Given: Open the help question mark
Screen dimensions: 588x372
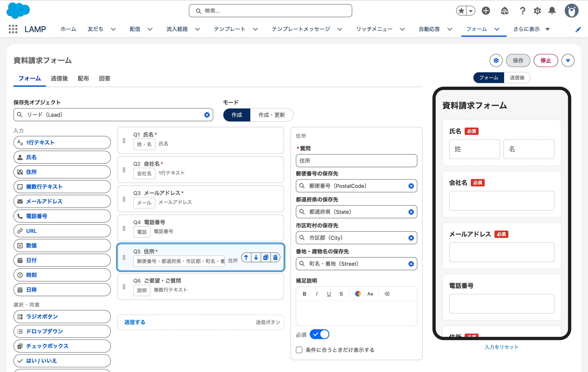Looking at the screenshot, I should 522,11.
